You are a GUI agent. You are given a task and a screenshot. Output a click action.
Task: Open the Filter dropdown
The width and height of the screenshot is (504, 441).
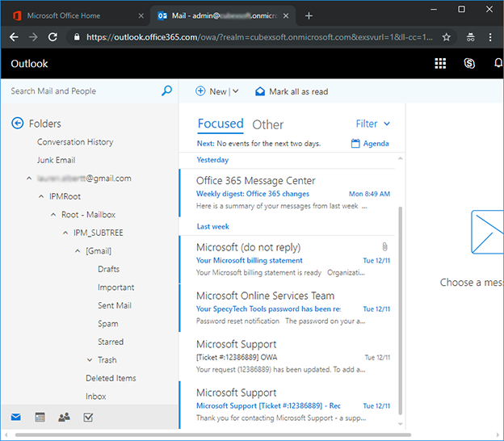coord(373,124)
